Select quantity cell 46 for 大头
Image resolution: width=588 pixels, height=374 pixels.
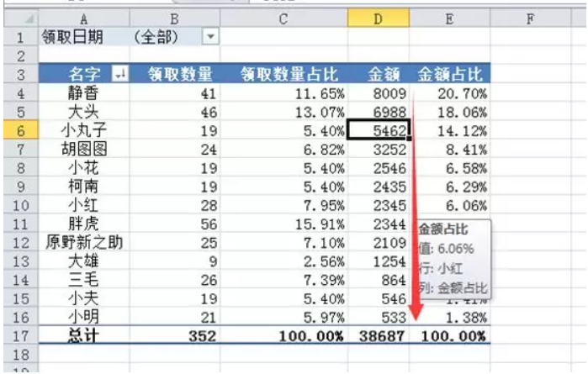(175, 112)
